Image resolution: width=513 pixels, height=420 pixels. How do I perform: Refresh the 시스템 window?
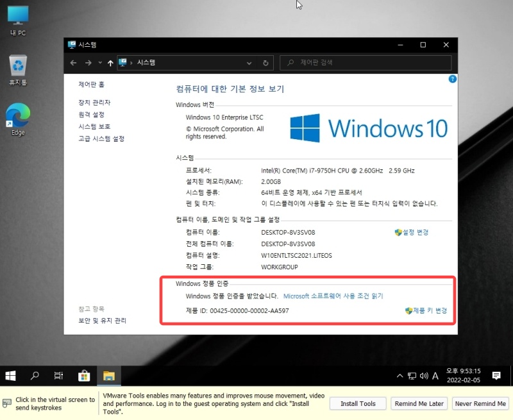coord(265,63)
